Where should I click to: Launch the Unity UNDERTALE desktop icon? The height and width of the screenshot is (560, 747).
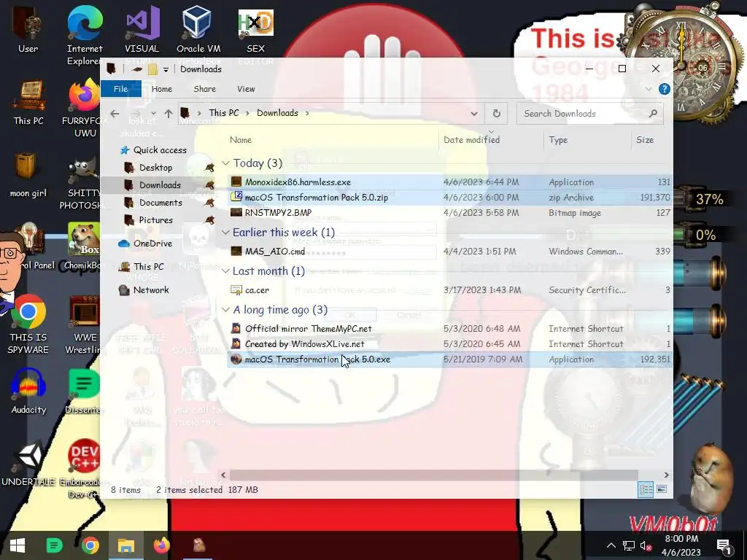click(28, 464)
